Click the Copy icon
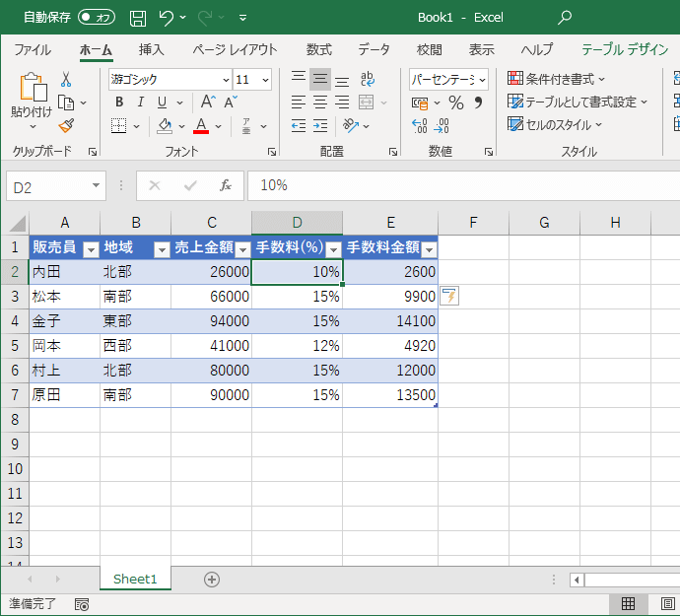 (66, 103)
